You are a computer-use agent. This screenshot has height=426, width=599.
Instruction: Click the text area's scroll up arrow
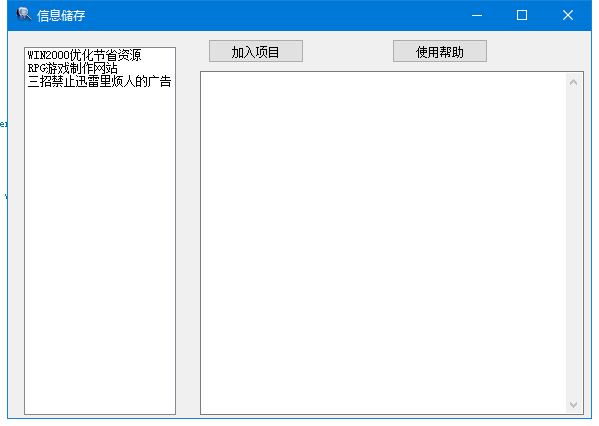pos(573,82)
